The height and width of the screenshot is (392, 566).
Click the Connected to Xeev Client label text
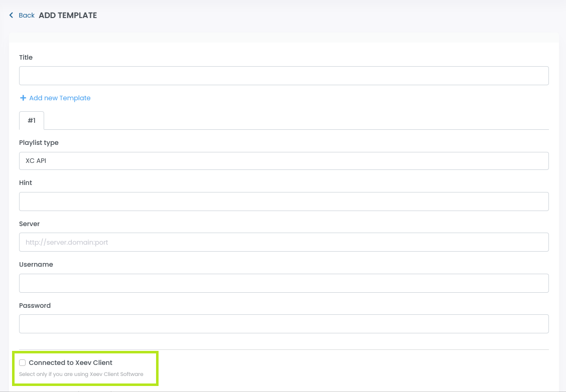pyautogui.click(x=71, y=362)
